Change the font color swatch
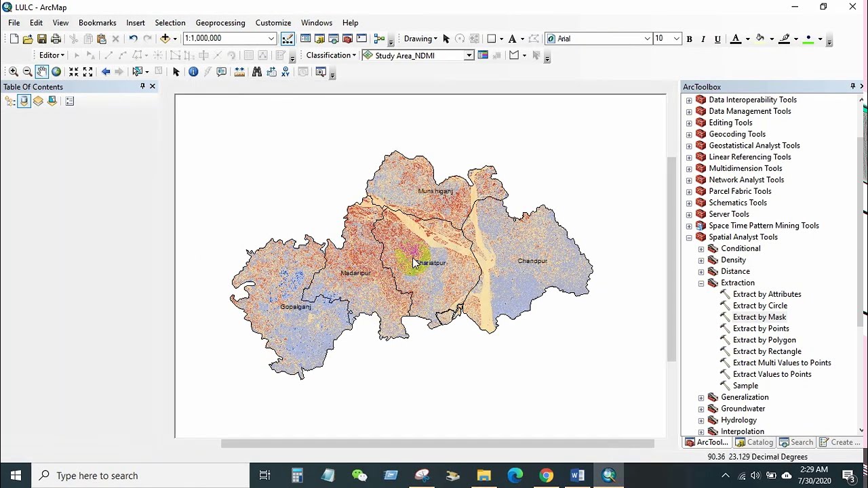This screenshot has height=488, width=868. click(x=736, y=39)
